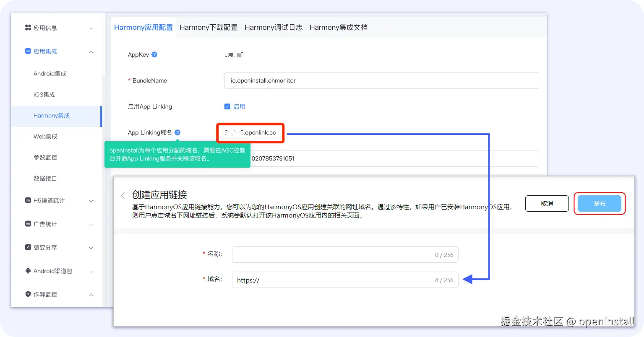Image resolution: width=644 pixels, height=337 pixels.
Task: Open 数据接口 in sidebar
Action: click(x=45, y=178)
